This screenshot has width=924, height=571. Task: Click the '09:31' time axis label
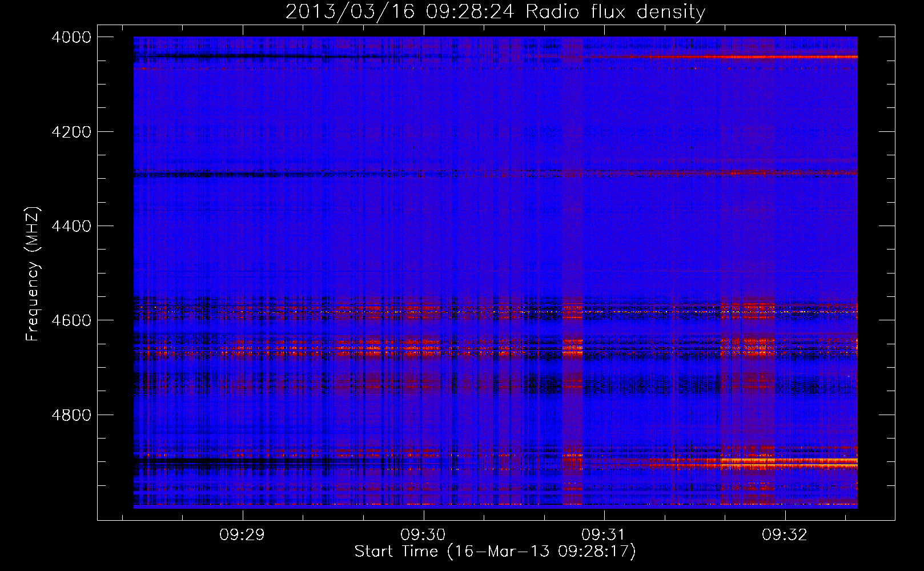coord(604,534)
